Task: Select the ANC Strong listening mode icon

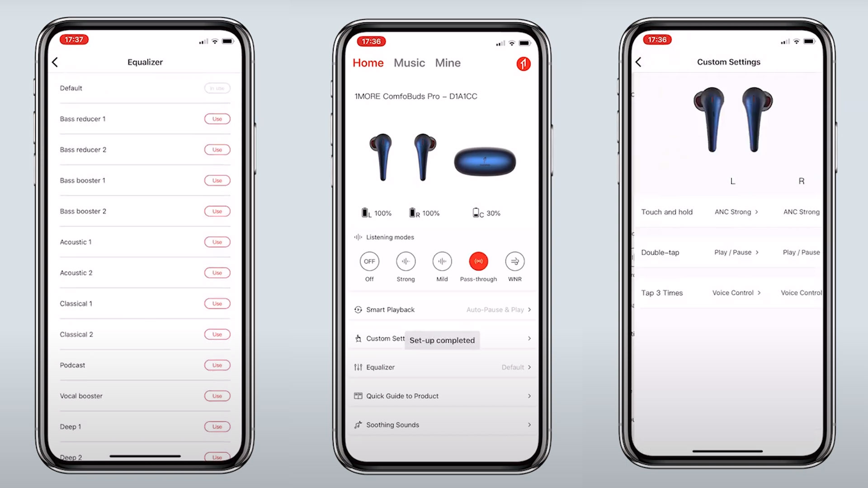Action: 406,261
